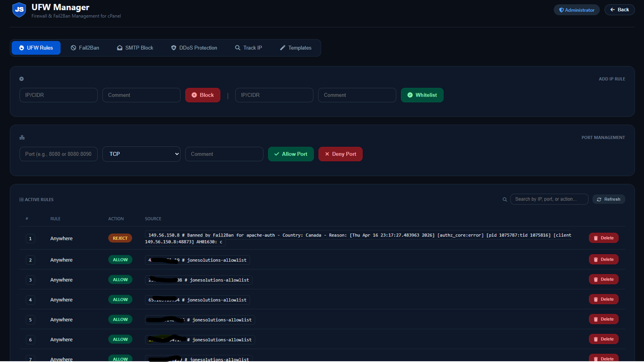Click the green Whitelist button
This screenshot has height=362, width=644.
(422, 95)
